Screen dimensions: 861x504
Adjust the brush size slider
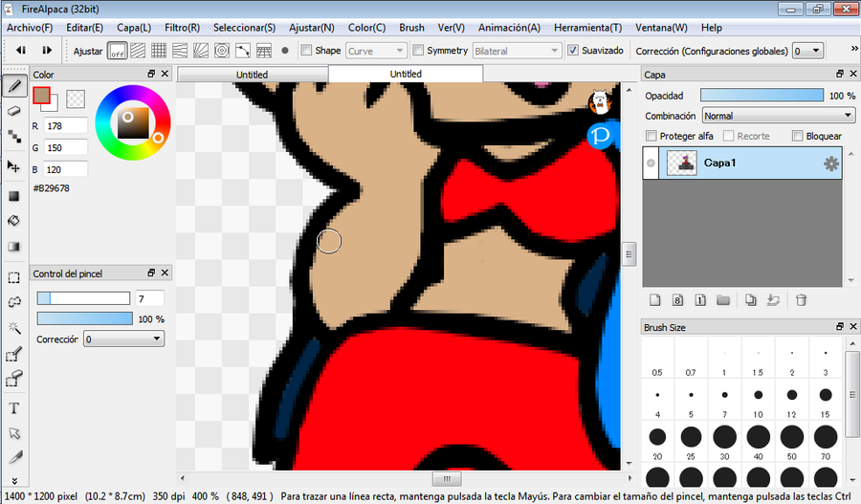tap(83, 298)
